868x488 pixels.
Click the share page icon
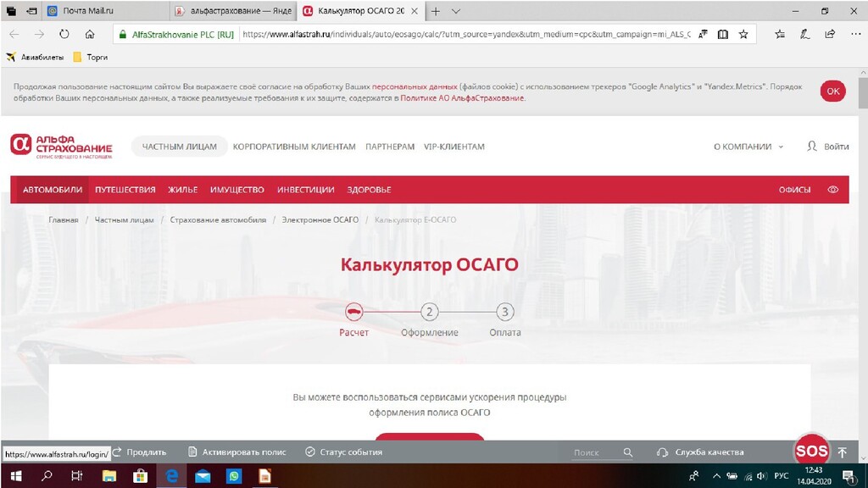tap(830, 34)
